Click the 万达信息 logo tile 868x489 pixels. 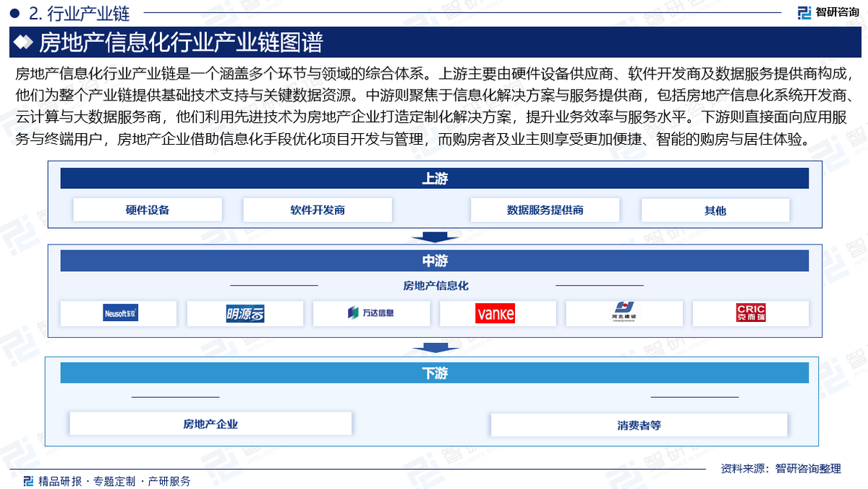pos(371,313)
